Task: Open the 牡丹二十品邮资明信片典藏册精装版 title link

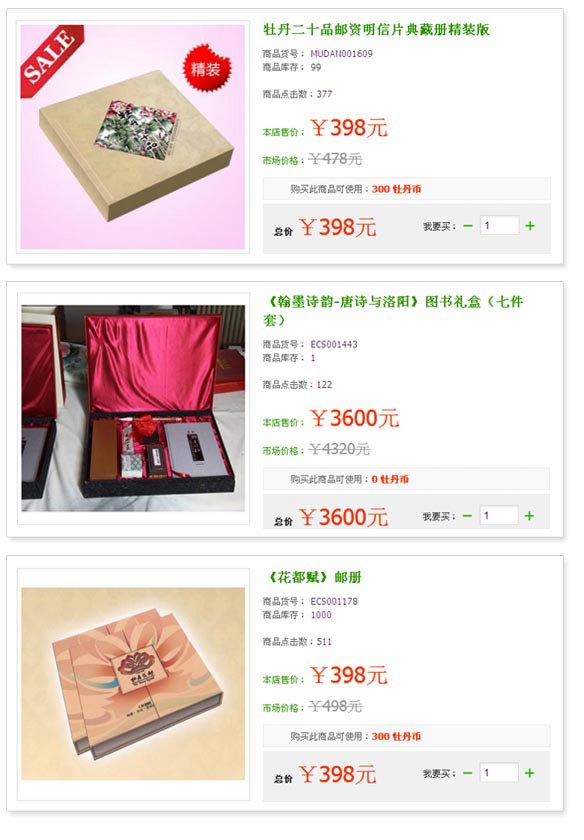Action: (376, 29)
